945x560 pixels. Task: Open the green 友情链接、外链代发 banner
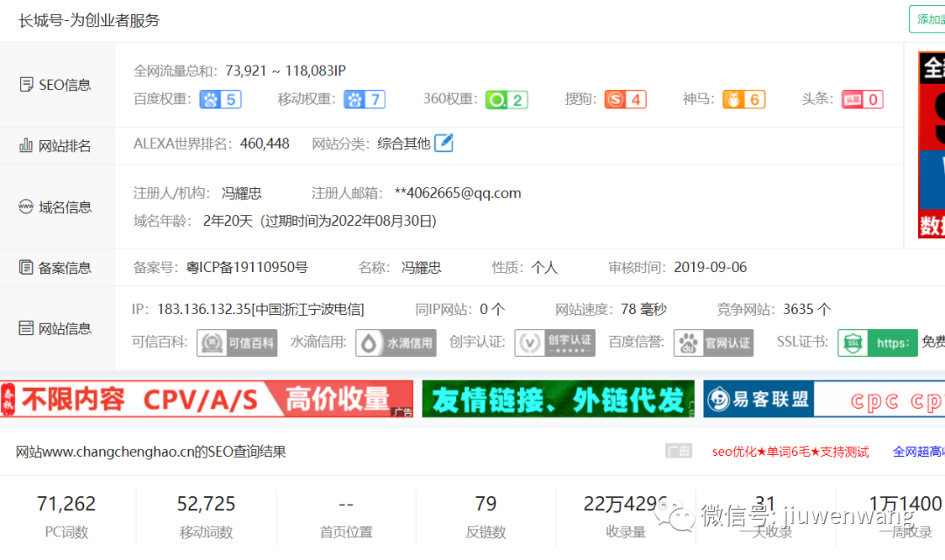(x=558, y=398)
